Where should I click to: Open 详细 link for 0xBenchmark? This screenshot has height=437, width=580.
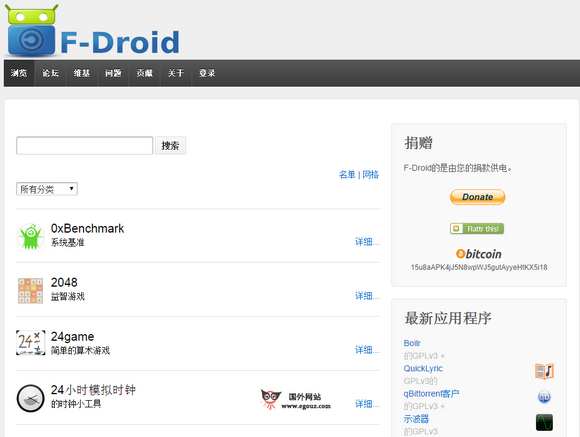[367, 242]
